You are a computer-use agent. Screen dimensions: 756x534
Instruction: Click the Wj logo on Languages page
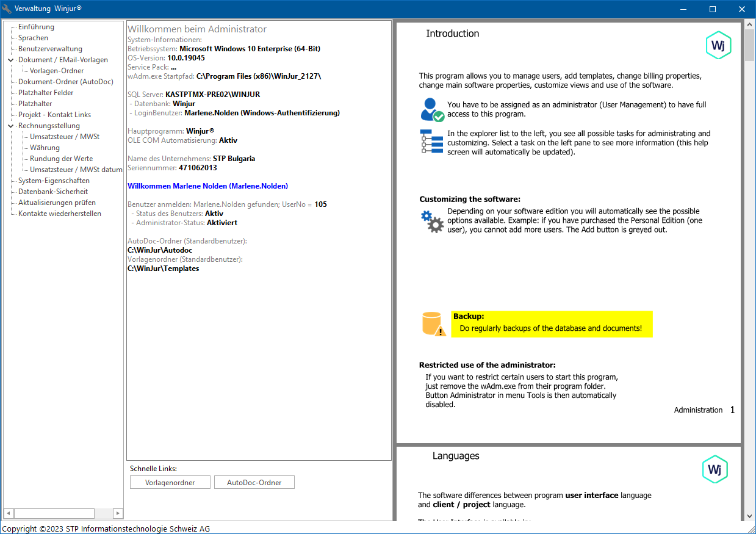click(715, 469)
